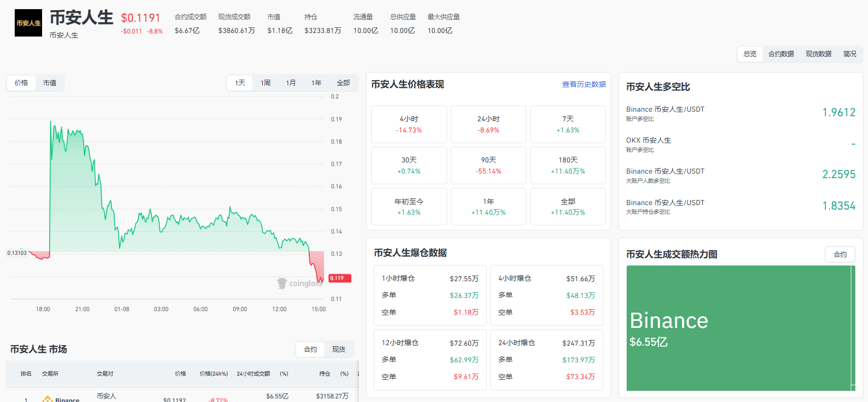Sort the market table by 价格 column
This screenshot has height=402, width=868.
click(180, 374)
